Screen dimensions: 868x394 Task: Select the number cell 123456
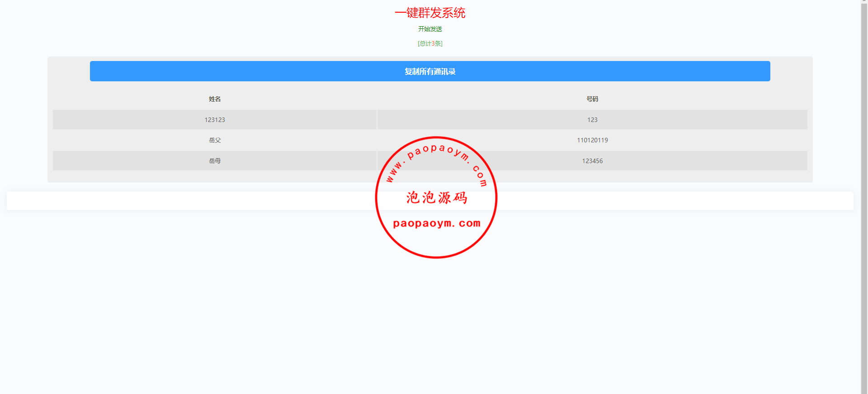coord(592,161)
